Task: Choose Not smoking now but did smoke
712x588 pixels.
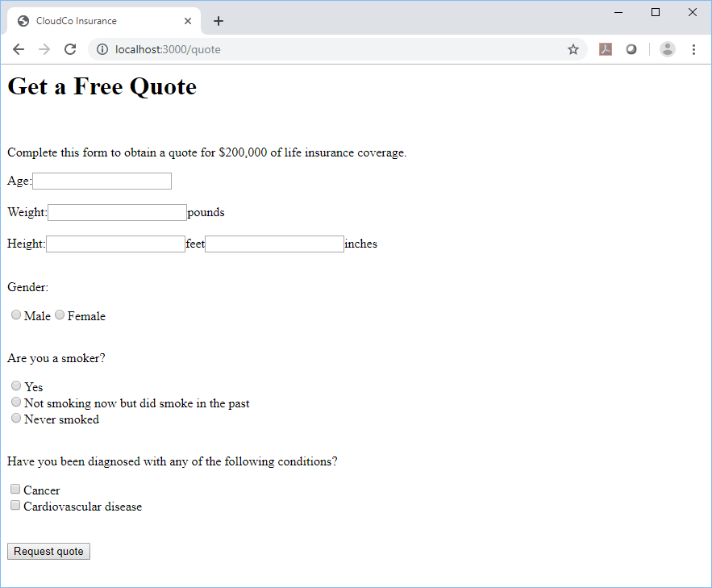Action: [x=16, y=402]
